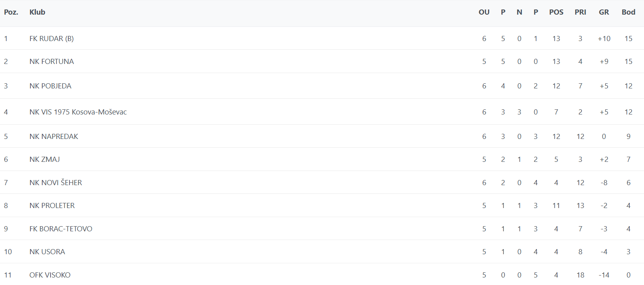Select the FK BORAC-TETOVO club name
The height and width of the screenshot is (285, 644).
(x=61, y=229)
